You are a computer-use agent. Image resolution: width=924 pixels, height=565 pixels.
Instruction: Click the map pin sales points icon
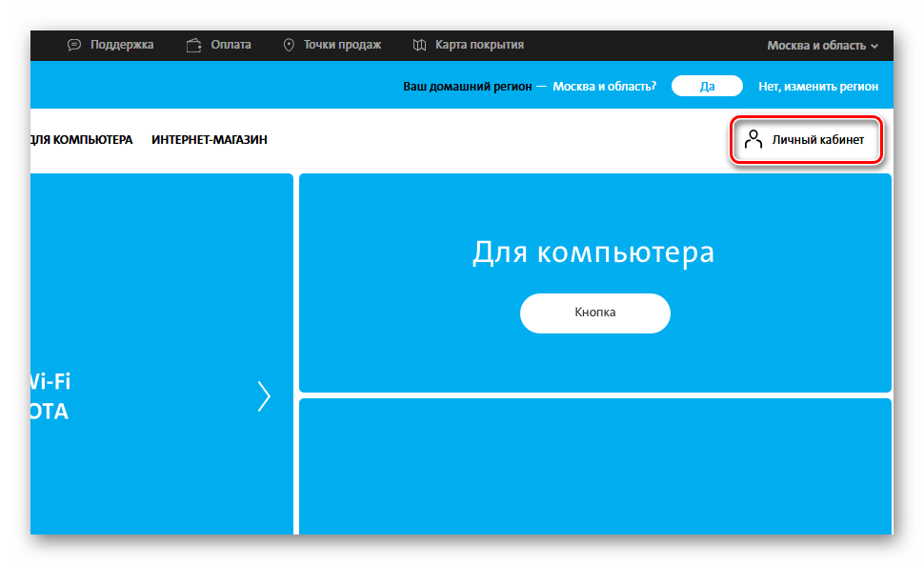289,46
